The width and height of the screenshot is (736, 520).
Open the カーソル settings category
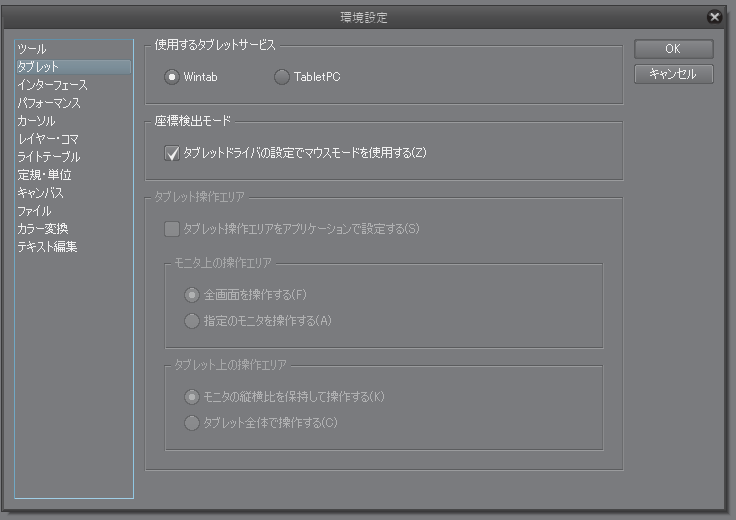74,121
